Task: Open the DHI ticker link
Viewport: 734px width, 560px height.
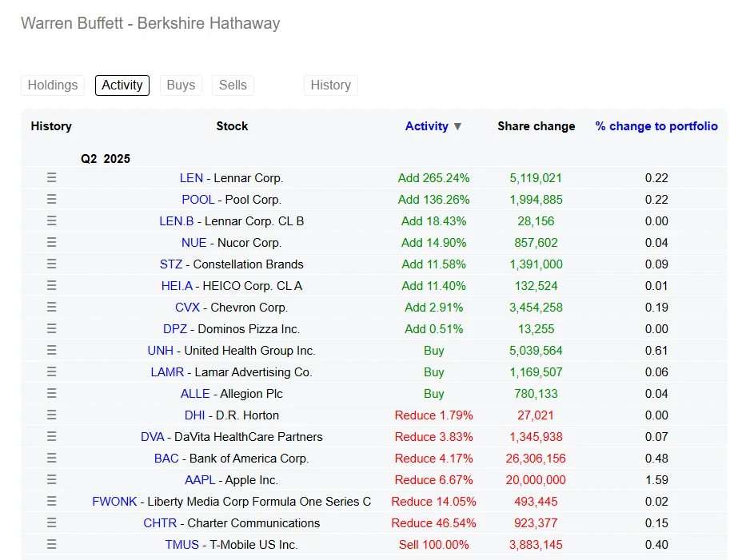Action: (195, 415)
